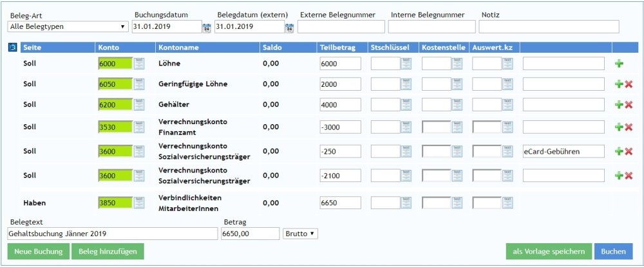Click the Konto field containing 6050

click(115, 84)
